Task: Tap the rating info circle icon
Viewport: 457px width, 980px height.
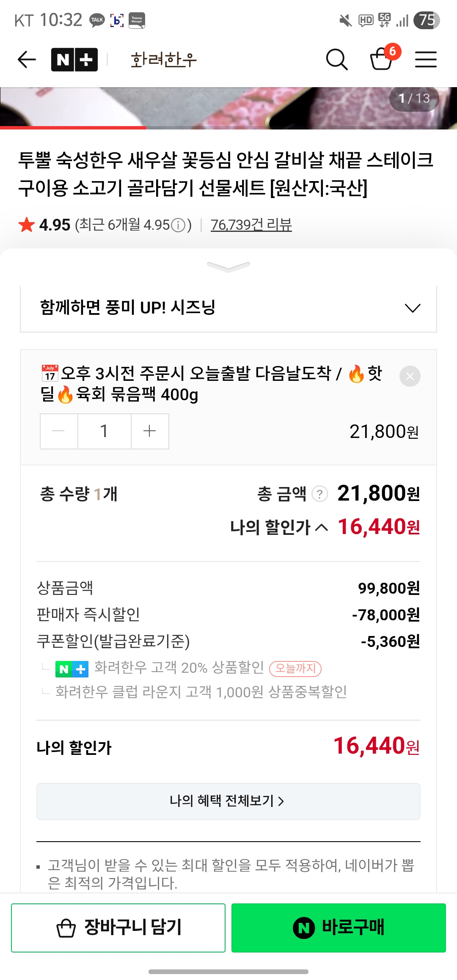Action: pos(178,225)
